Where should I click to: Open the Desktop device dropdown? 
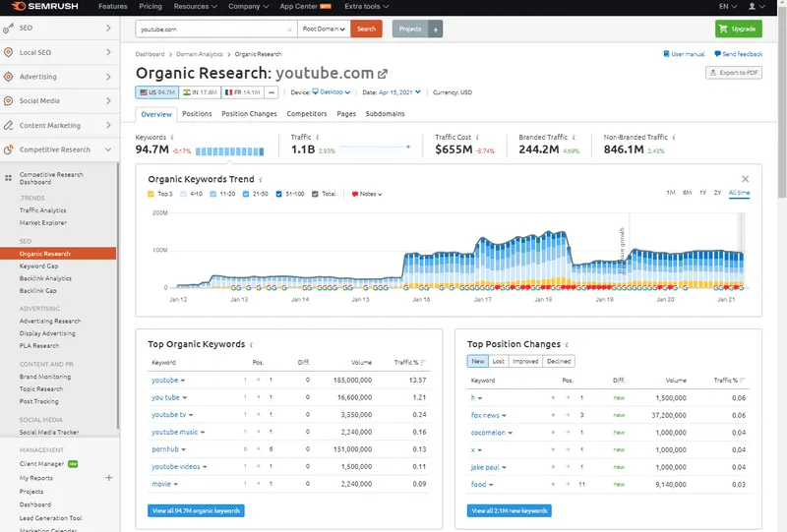click(332, 92)
